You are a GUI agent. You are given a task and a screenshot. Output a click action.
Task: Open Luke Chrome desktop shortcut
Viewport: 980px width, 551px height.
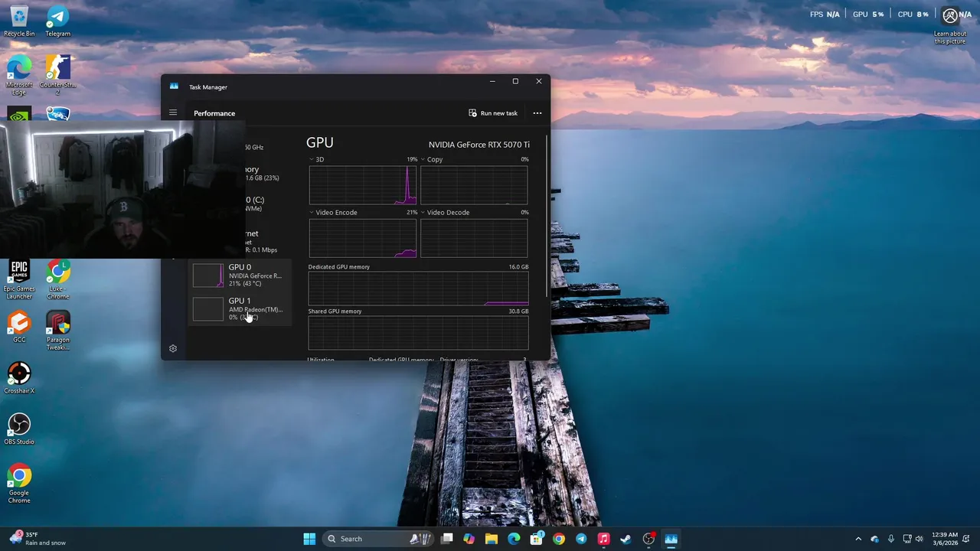pyautogui.click(x=57, y=279)
